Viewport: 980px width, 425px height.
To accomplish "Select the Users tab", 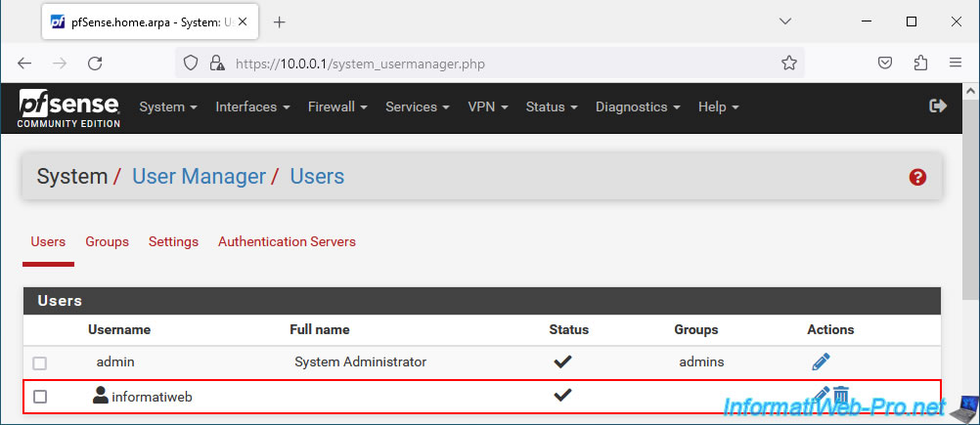I will pos(48,241).
